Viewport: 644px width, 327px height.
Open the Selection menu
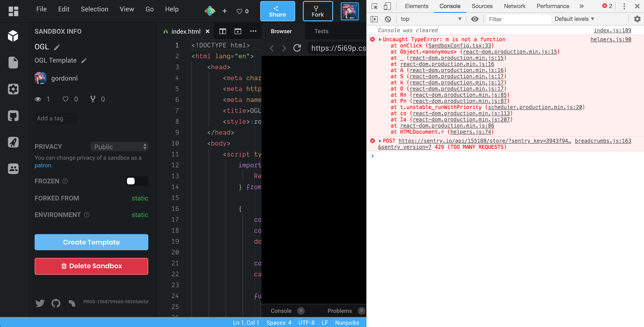pos(95,9)
